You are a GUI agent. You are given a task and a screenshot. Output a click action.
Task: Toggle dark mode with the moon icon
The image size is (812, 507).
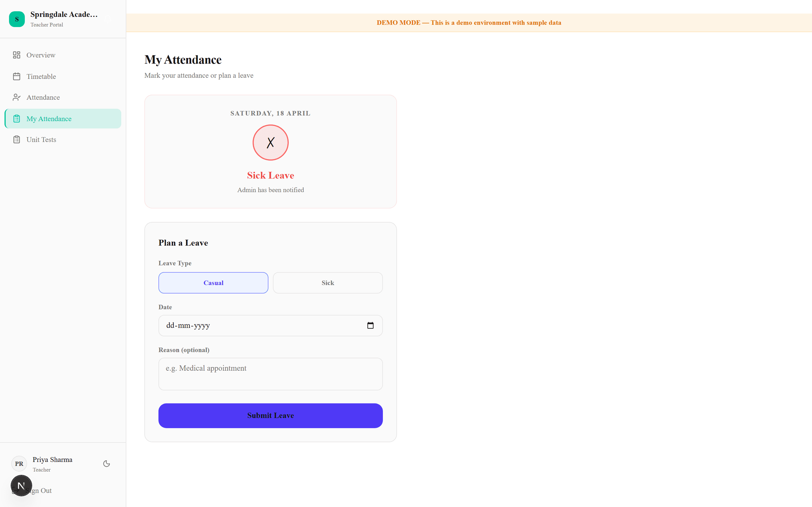pos(106,463)
